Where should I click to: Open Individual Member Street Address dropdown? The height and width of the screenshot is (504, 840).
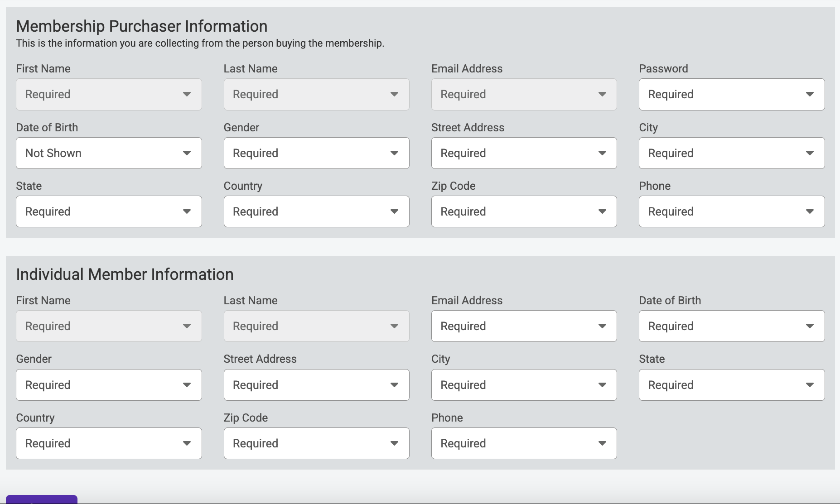pos(316,385)
